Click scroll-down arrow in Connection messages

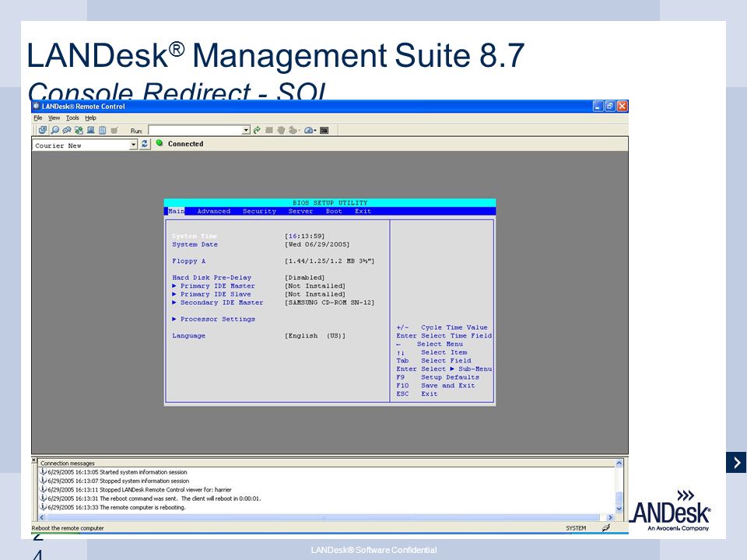(x=619, y=508)
